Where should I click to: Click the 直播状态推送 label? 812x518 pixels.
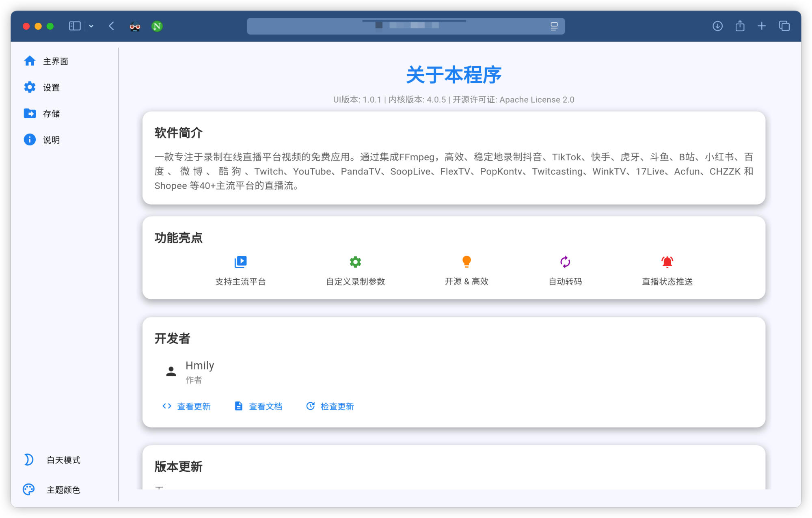point(667,282)
